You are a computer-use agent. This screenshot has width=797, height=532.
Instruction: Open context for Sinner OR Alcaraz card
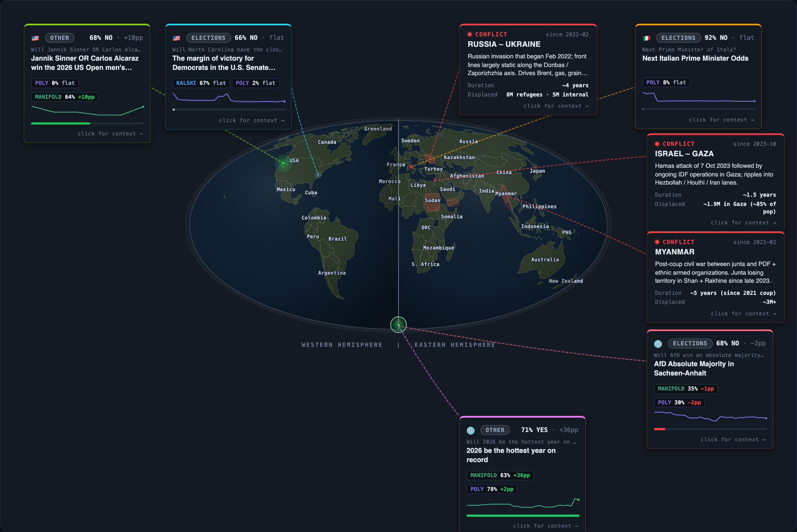tap(110, 134)
